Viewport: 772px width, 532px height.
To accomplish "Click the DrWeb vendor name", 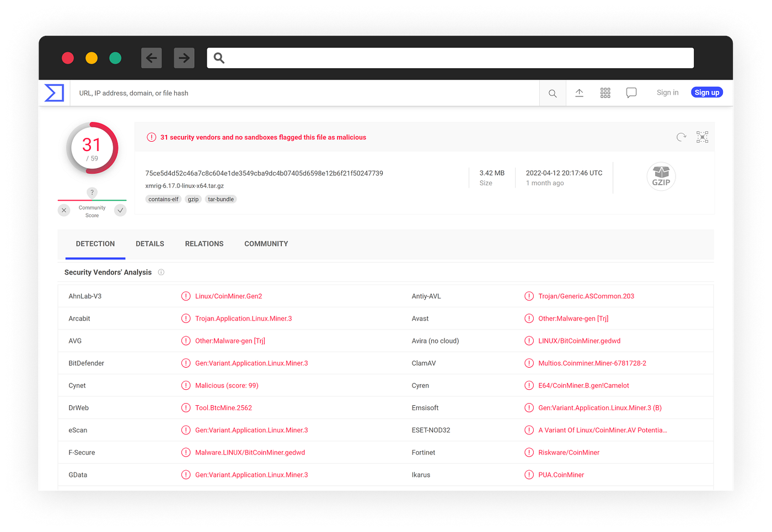I will 79,408.
